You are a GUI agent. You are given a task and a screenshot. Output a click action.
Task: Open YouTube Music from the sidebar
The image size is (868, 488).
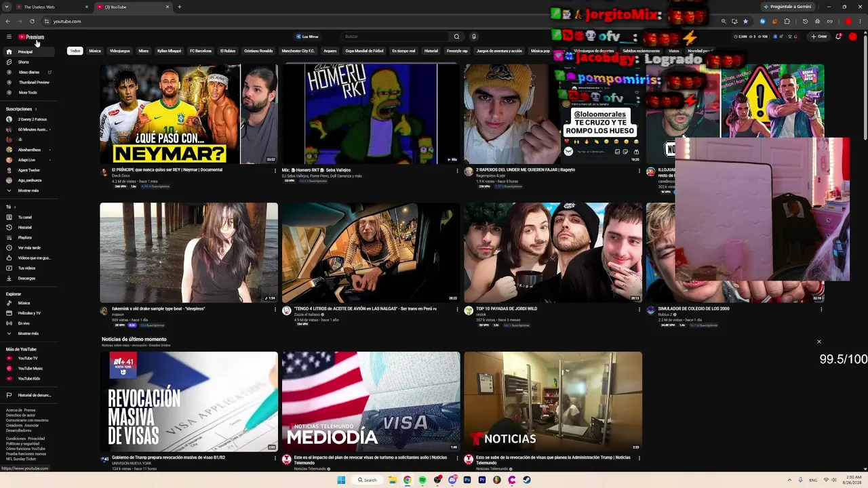30,368
